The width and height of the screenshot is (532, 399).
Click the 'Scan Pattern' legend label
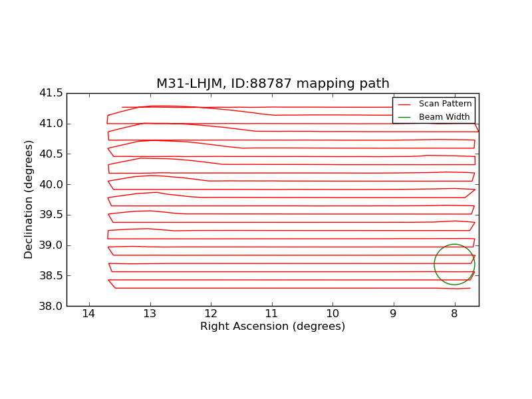pos(445,104)
